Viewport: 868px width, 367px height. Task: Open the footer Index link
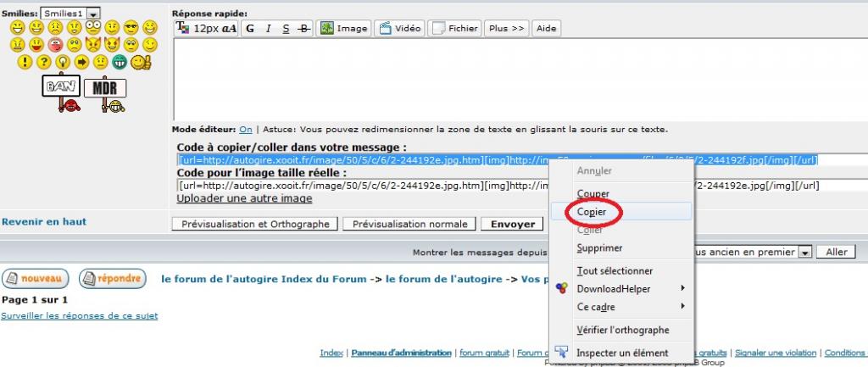tap(331, 353)
